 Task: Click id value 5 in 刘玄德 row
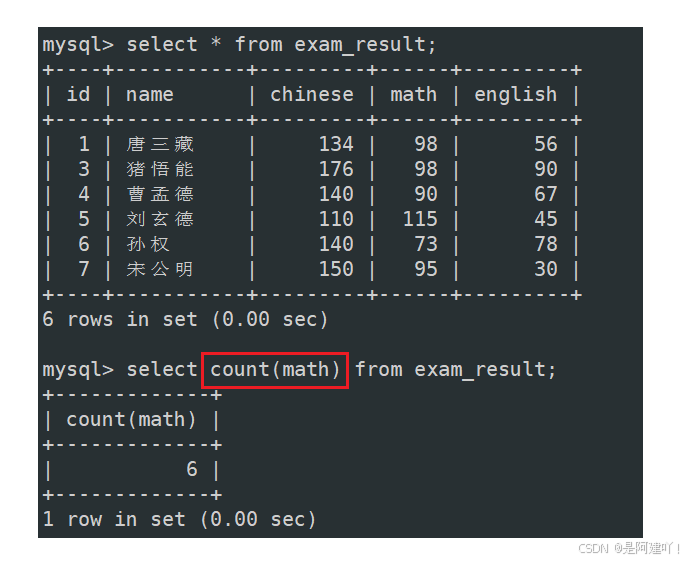pos(84,219)
